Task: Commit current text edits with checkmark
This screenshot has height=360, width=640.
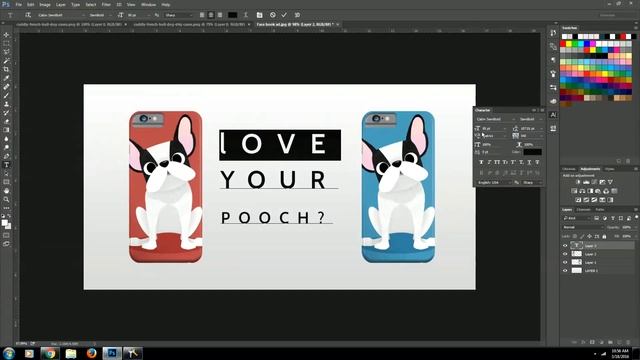Action: [x=284, y=15]
